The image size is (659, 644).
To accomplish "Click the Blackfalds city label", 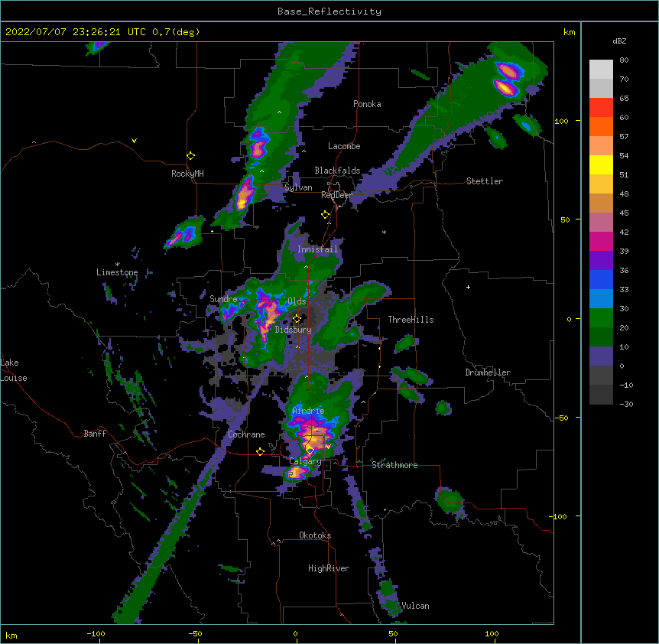I will point(337,171).
